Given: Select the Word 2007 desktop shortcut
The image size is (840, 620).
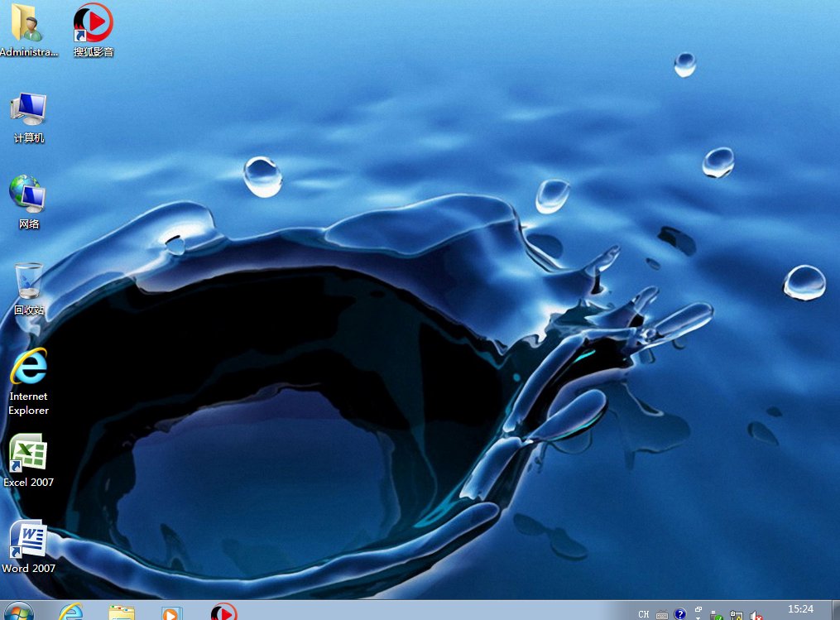Looking at the screenshot, I should (28, 546).
